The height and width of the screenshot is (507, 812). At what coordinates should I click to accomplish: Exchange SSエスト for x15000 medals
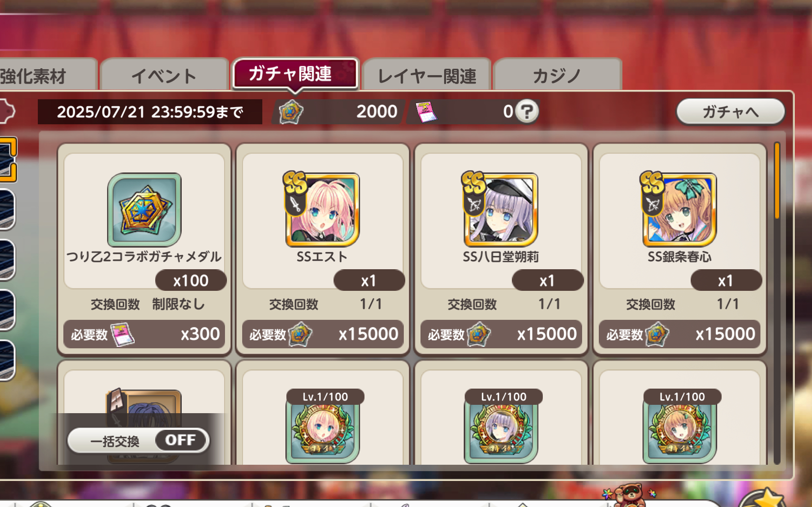323,335
